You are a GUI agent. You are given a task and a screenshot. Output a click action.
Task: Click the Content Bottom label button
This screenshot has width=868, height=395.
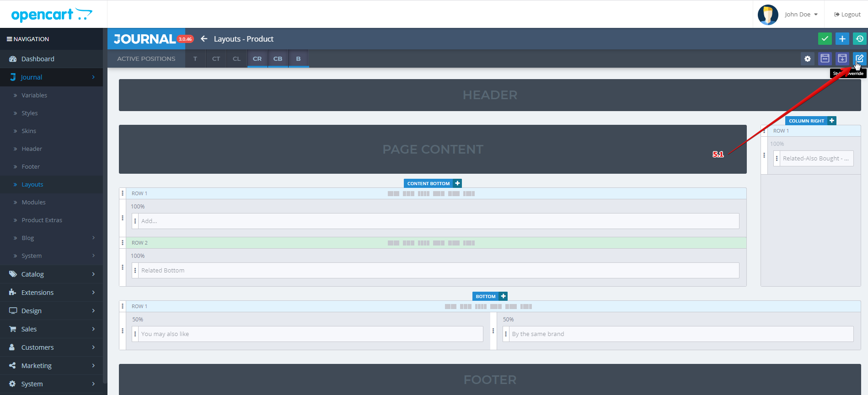[429, 183]
